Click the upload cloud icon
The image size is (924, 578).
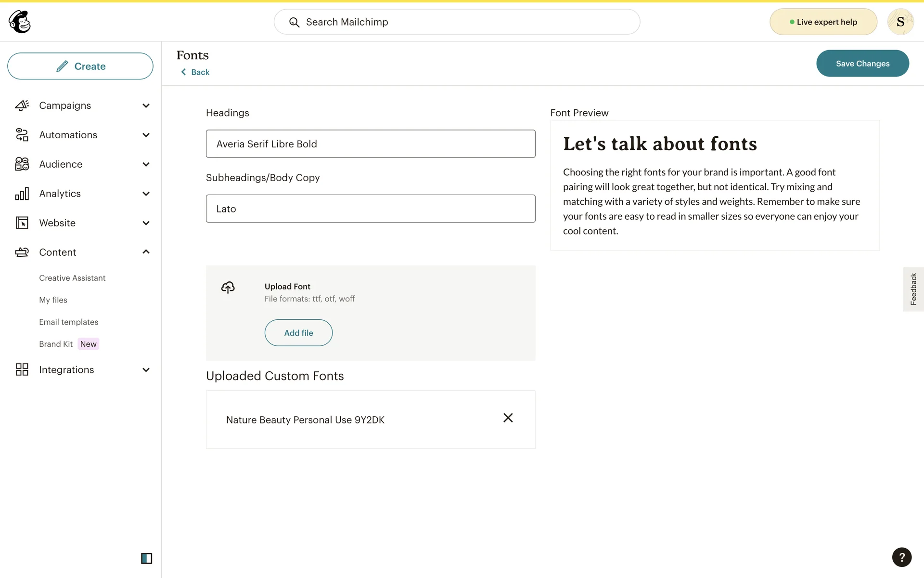coord(228,288)
